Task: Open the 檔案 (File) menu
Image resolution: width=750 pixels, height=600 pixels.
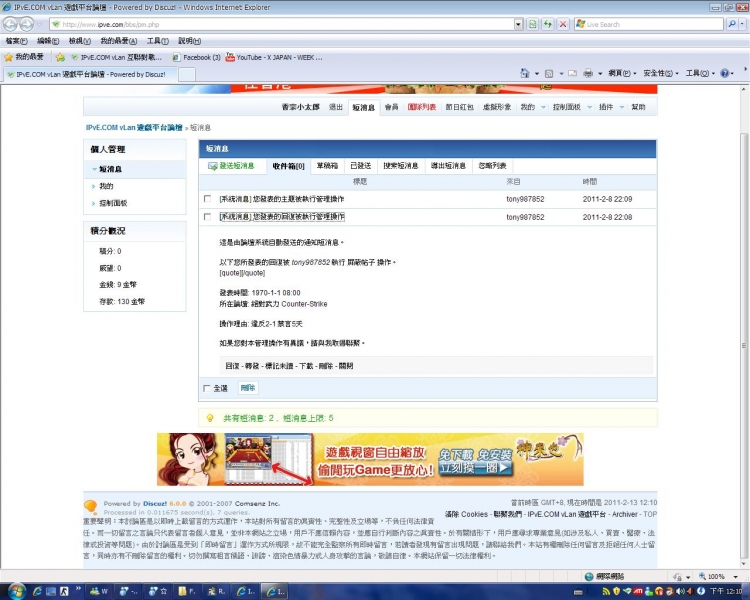Action: click(x=16, y=41)
